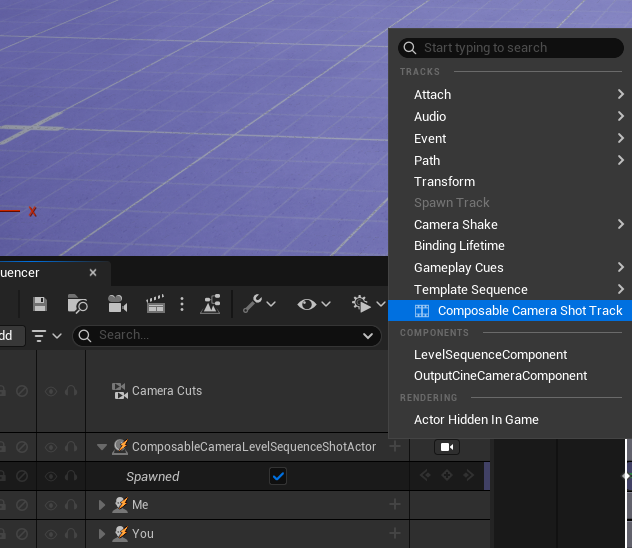The width and height of the screenshot is (632, 548).
Task: Click the plus button on Me track
Action: pyautogui.click(x=395, y=504)
